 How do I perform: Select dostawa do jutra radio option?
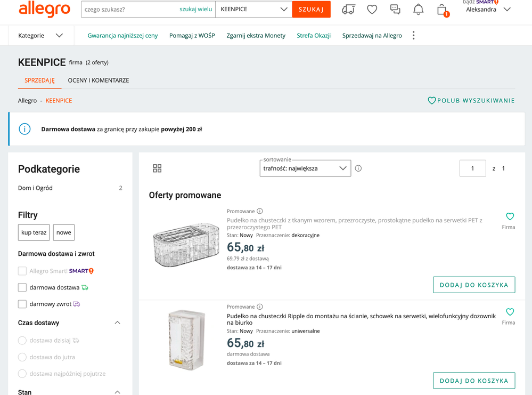pyautogui.click(x=22, y=357)
